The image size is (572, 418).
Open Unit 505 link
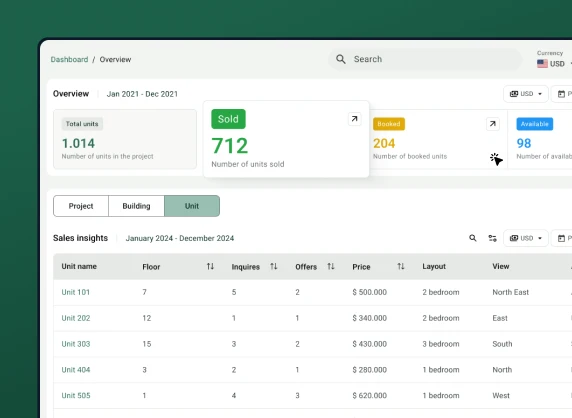point(76,396)
